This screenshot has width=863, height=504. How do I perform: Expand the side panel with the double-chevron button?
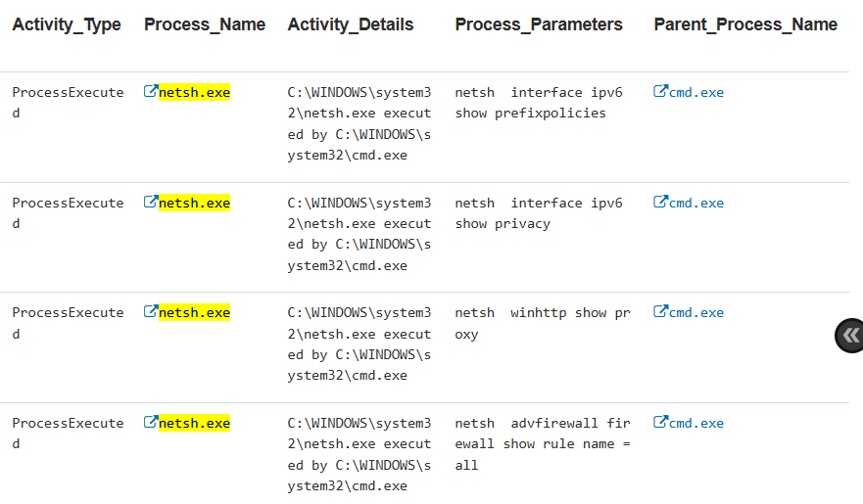coord(849,336)
